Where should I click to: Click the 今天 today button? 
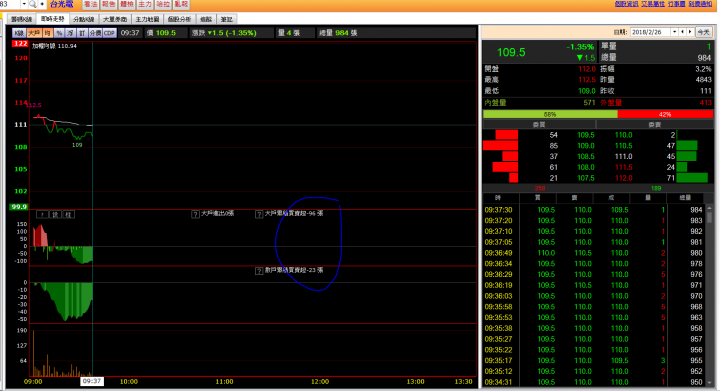[703, 32]
